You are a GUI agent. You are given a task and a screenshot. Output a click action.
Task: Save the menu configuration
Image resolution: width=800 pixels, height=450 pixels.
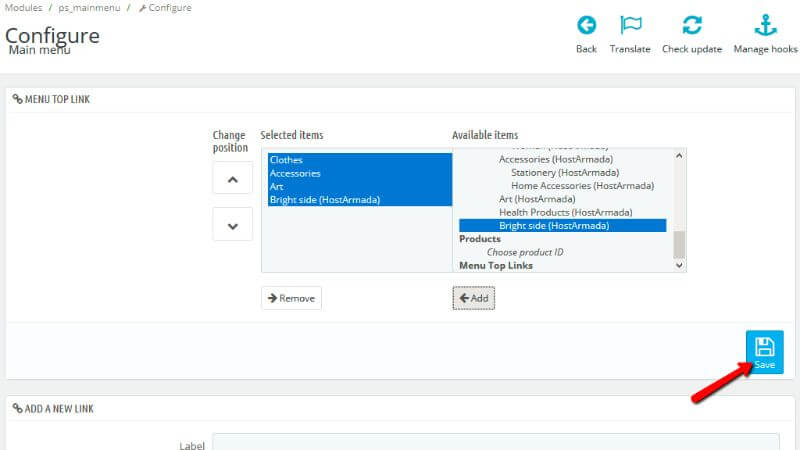(764, 352)
